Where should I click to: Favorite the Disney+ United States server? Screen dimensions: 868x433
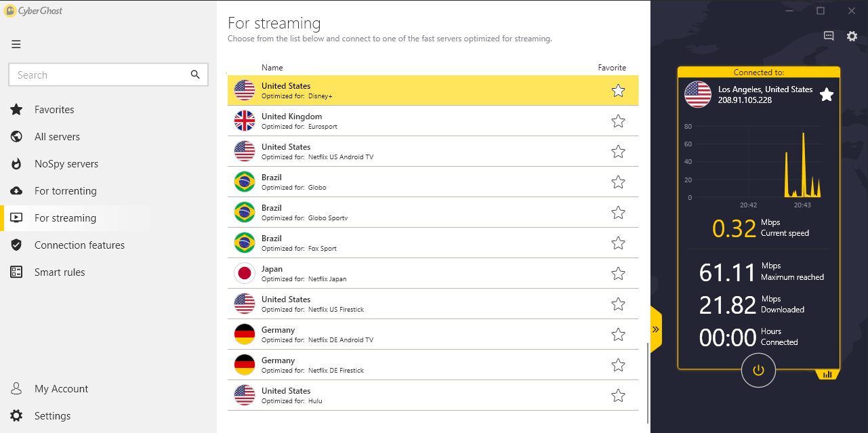click(x=618, y=91)
